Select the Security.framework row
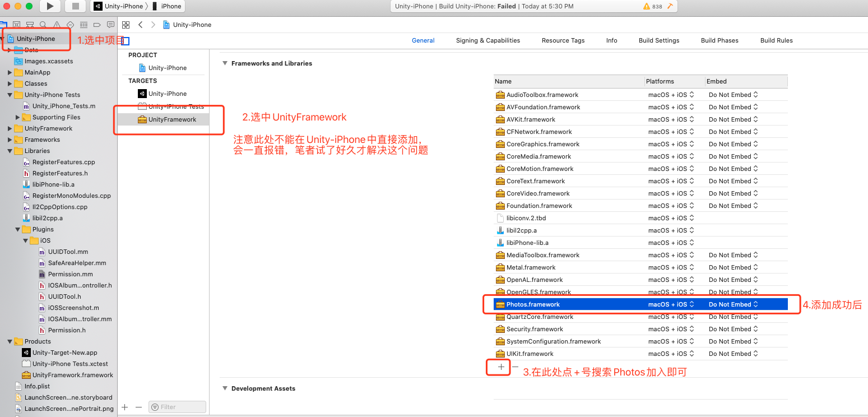This screenshot has height=417, width=868. [640, 329]
